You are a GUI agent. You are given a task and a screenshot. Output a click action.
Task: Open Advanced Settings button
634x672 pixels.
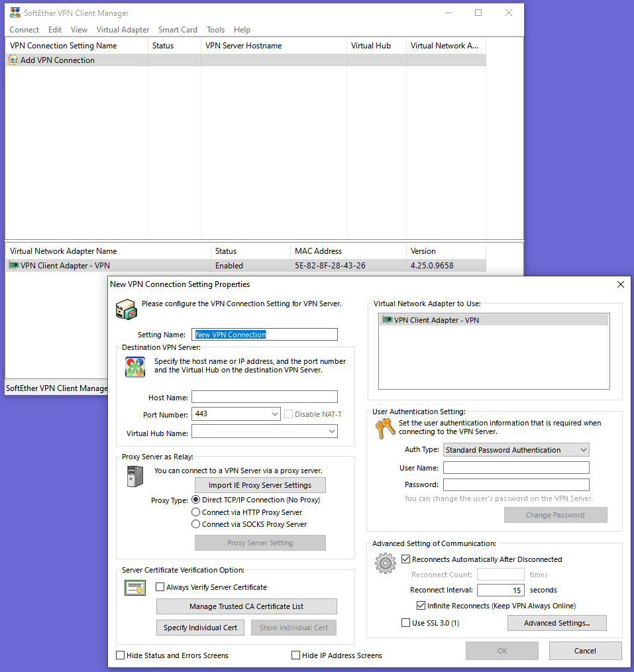coord(557,623)
